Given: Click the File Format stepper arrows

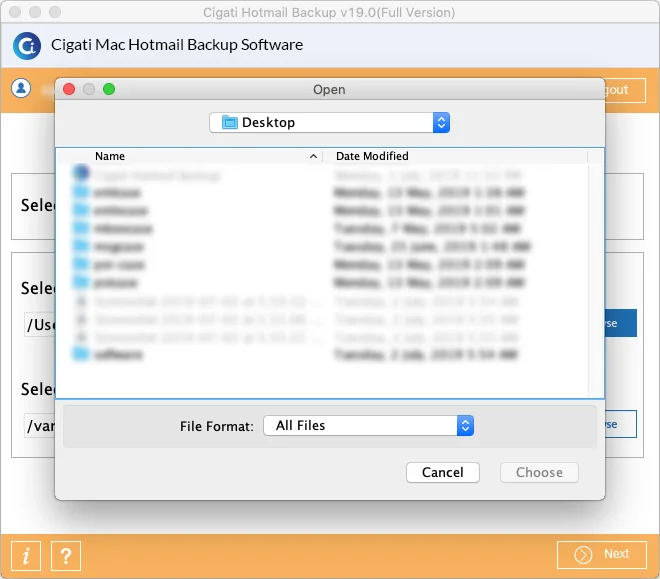Looking at the screenshot, I should (465, 426).
